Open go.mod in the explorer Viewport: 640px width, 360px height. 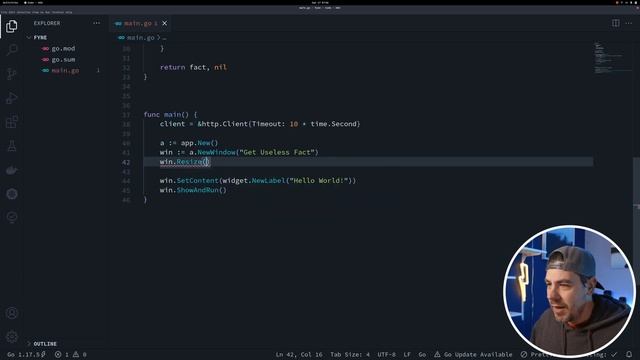pyautogui.click(x=63, y=48)
